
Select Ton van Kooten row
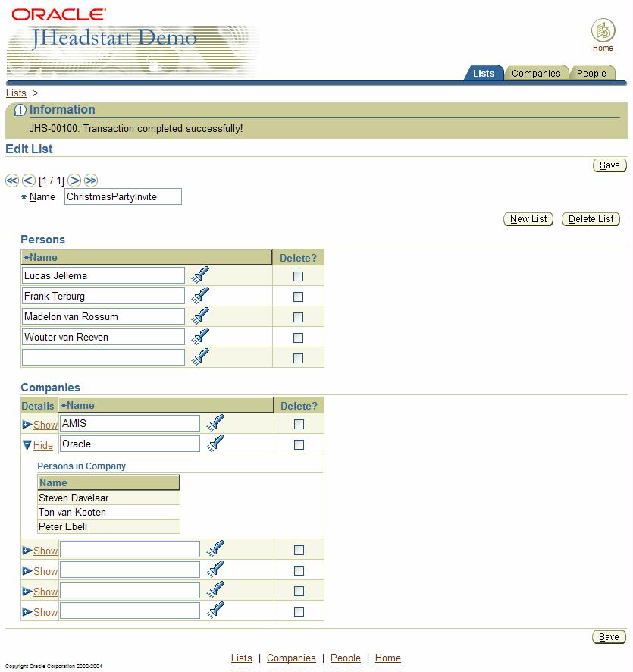[108, 512]
